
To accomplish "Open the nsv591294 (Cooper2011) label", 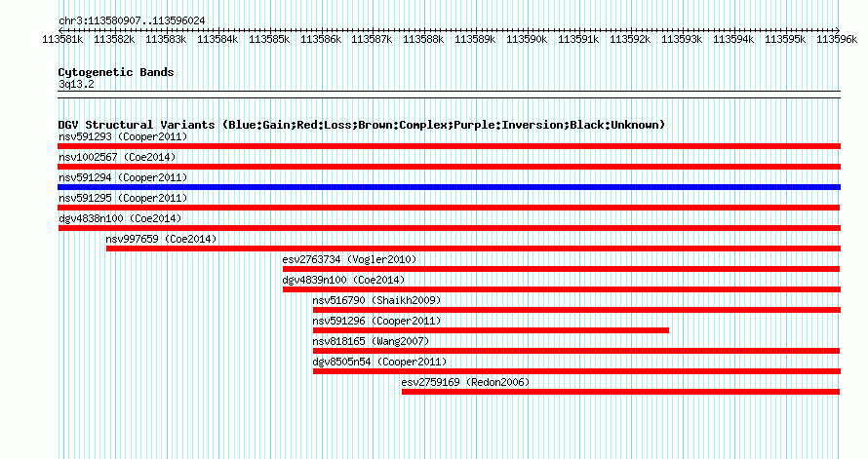I will click(123, 177).
